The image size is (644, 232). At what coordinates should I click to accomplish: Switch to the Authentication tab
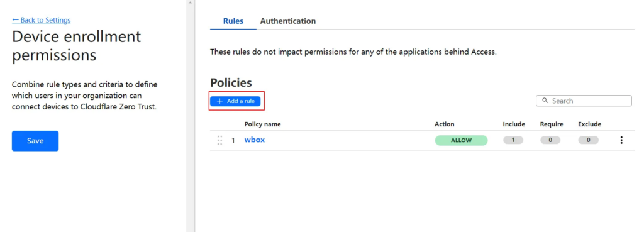288,21
